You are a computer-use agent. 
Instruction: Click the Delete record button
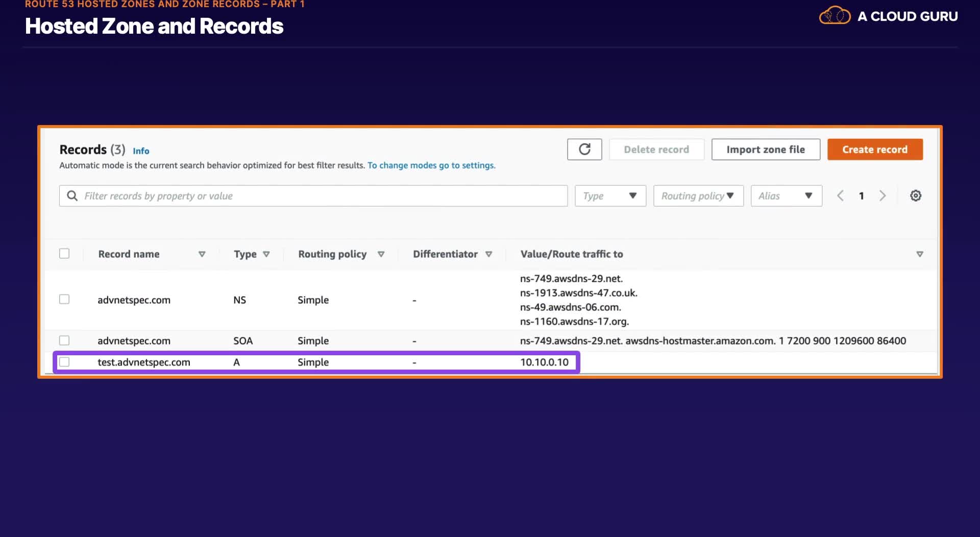(656, 150)
